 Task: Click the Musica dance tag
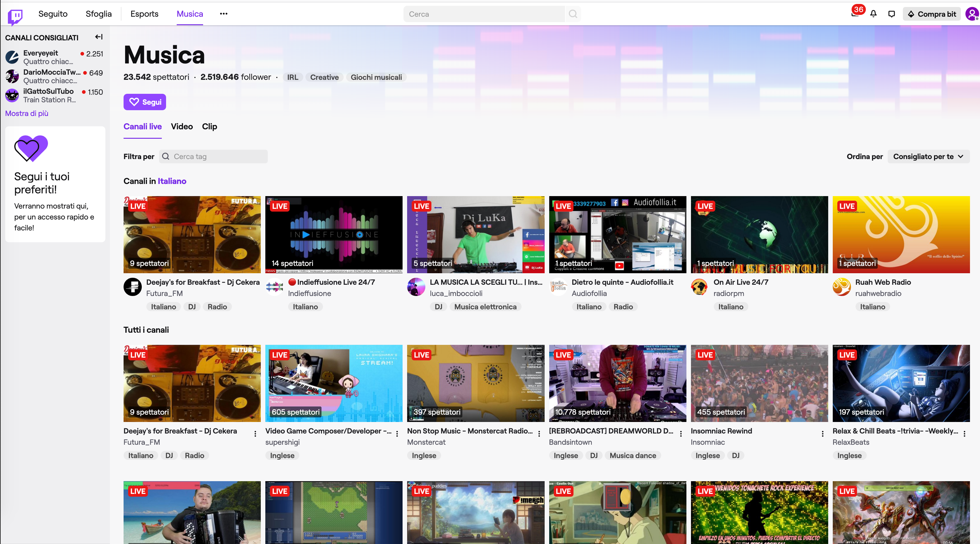click(x=633, y=455)
